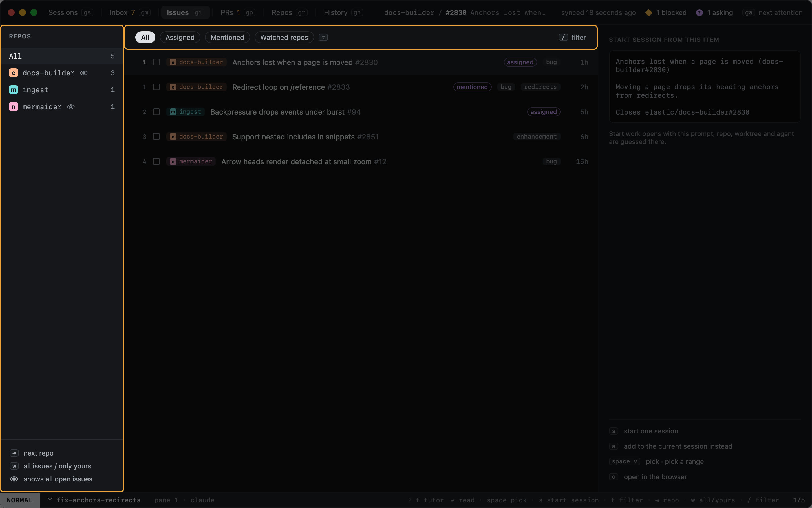
Task: Click the NORMAL mode indicator in status bar
Action: click(x=20, y=500)
